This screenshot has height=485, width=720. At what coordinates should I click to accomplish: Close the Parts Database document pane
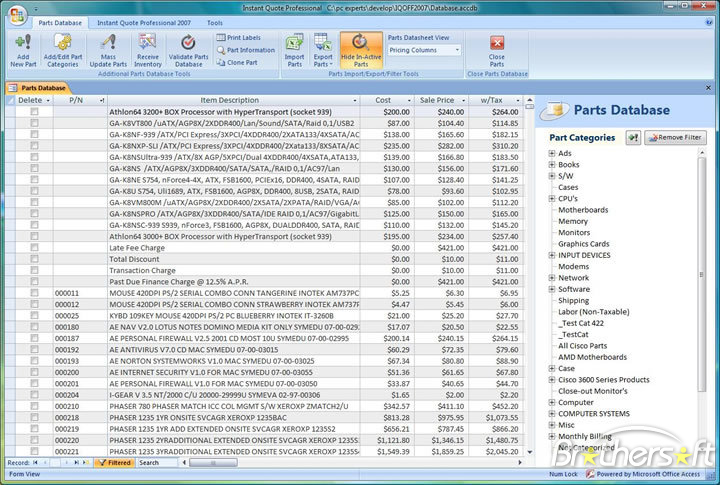click(x=708, y=87)
